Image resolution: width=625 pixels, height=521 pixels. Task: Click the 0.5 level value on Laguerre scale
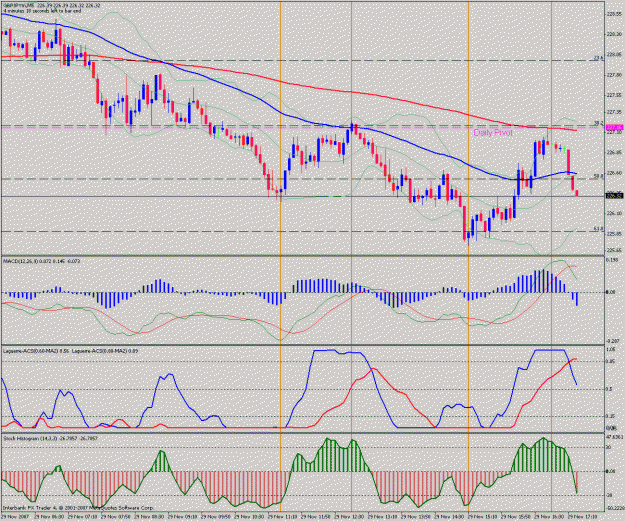click(609, 389)
